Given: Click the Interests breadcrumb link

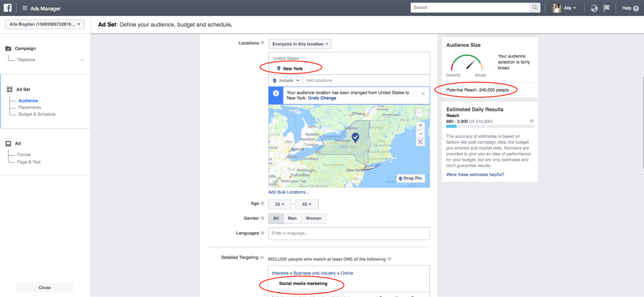Looking at the screenshot, I should point(280,273).
